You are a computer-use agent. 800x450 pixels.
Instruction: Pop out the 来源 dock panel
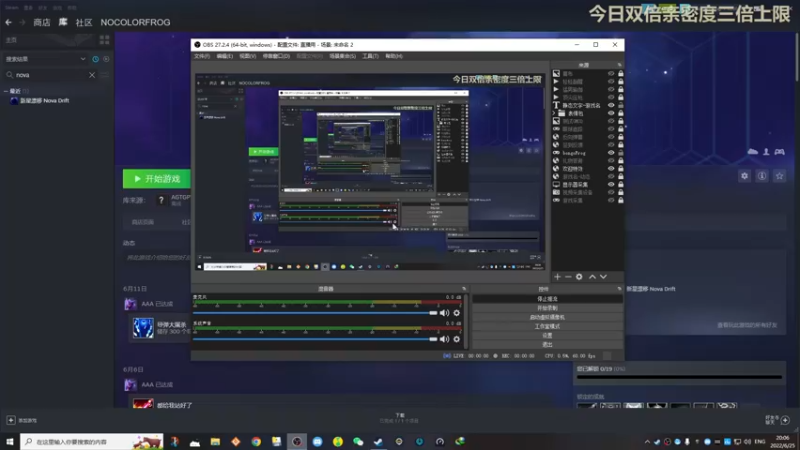point(619,65)
